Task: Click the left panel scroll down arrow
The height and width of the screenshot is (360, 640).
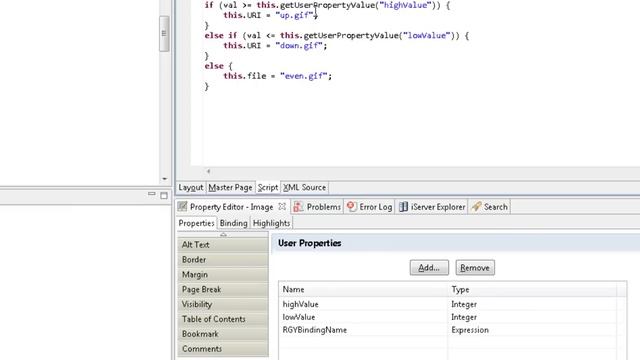Action: coord(164,178)
